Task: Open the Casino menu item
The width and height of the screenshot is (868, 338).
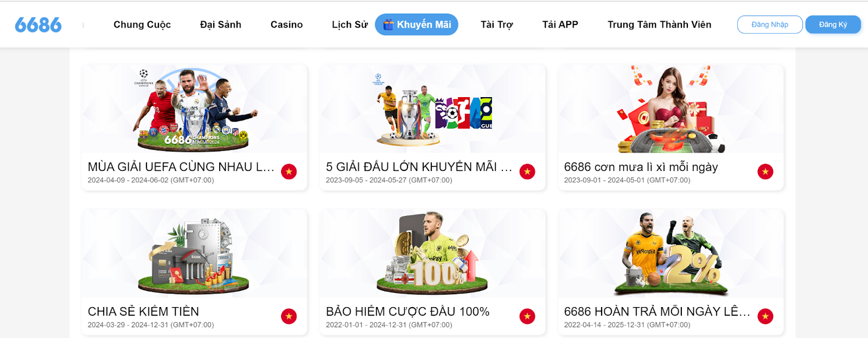Action: click(x=286, y=24)
